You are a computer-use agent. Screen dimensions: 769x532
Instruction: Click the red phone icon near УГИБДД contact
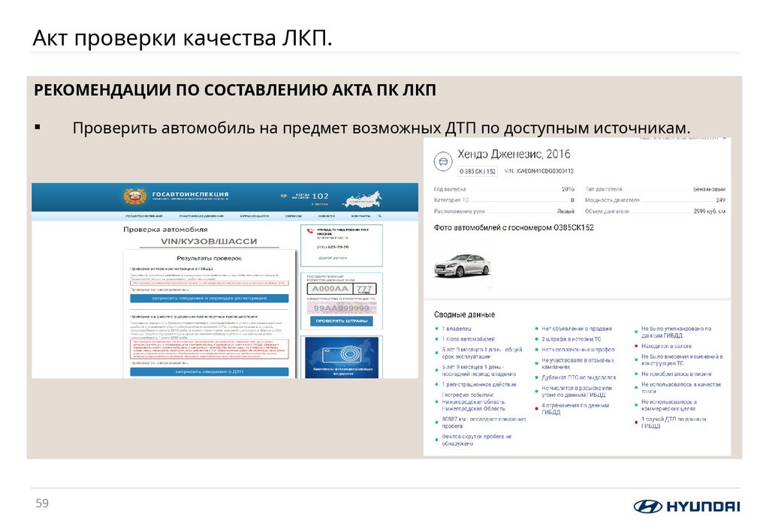coord(309,231)
